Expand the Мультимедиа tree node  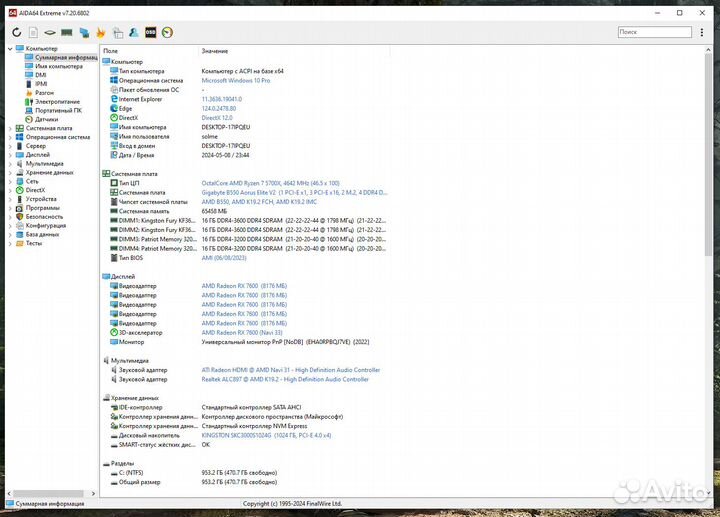[x=10, y=163]
